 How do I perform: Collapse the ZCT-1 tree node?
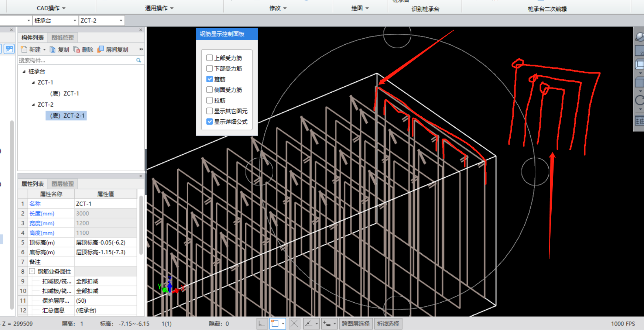click(x=33, y=83)
